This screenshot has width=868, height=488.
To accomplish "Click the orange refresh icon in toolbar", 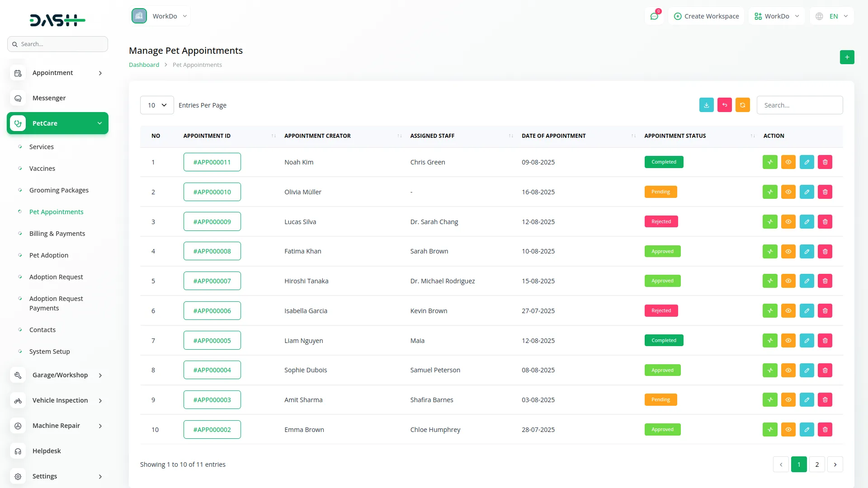I will (742, 105).
